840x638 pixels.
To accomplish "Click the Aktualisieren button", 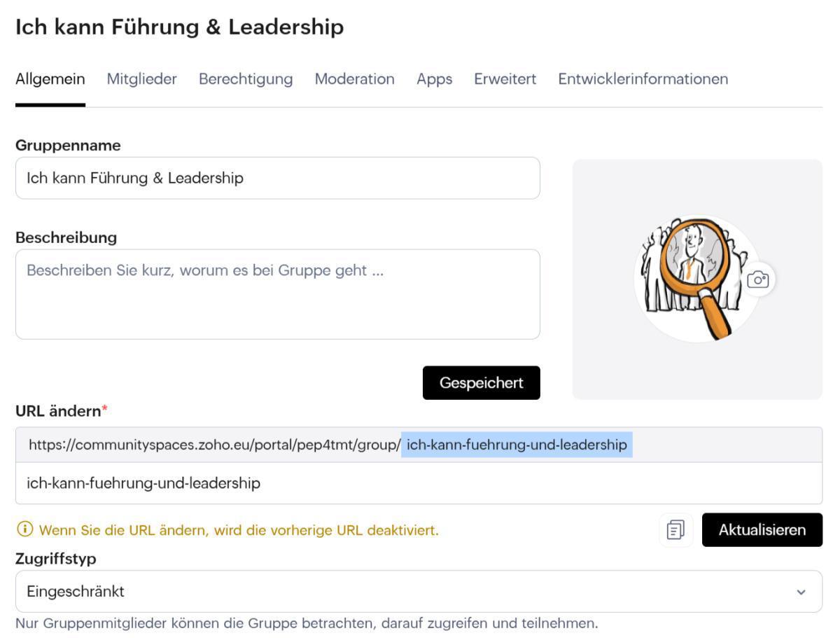I will coord(762,530).
